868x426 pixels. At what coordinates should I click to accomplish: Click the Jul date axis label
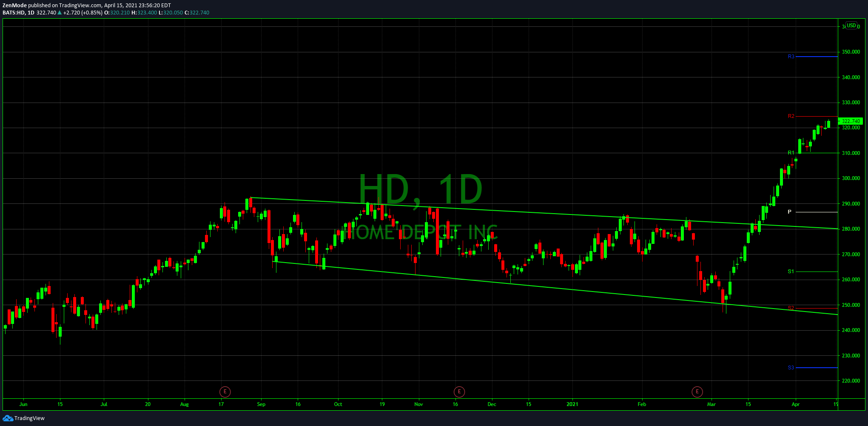[x=104, y=404]
